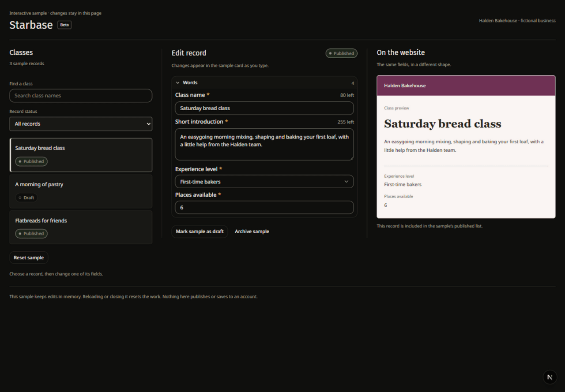
Task: Click the Classes heading
Action: [x=21, y=52]
